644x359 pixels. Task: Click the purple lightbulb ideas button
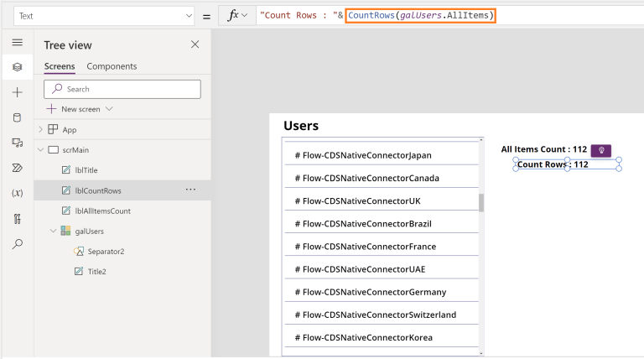600,150
